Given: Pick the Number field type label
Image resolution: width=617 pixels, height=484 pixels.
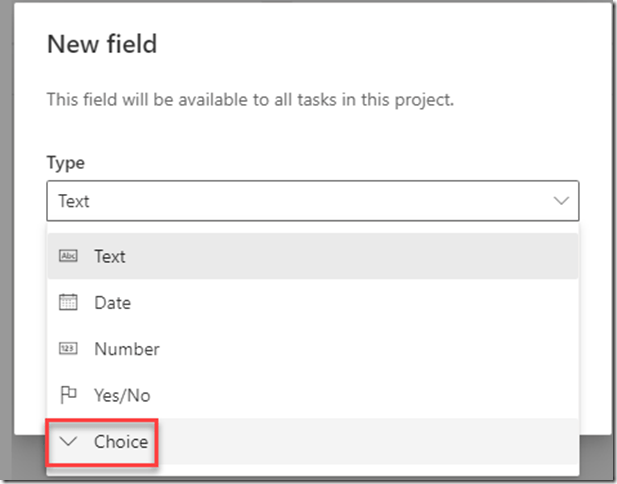Looking at the screenshot, I should 126,349.
